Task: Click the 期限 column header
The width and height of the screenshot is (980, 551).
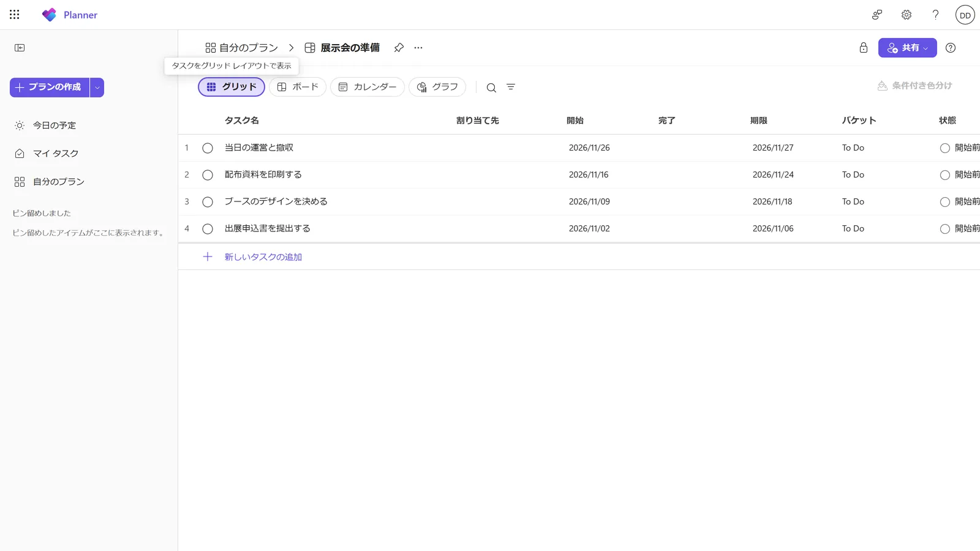Action: (x=759, y=121)
